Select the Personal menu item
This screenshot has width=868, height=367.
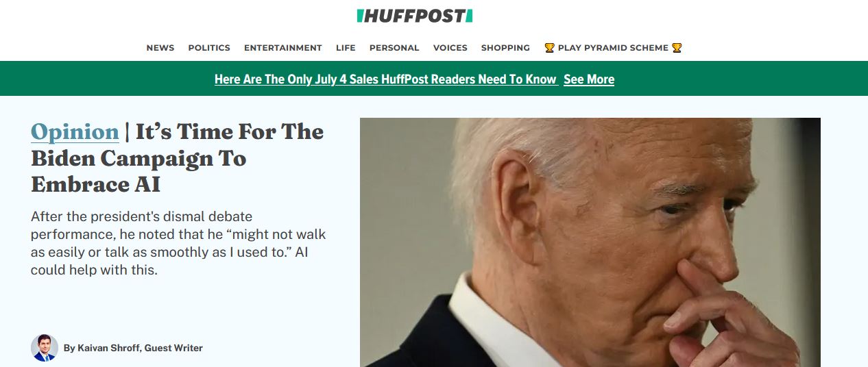coord(394,48)
